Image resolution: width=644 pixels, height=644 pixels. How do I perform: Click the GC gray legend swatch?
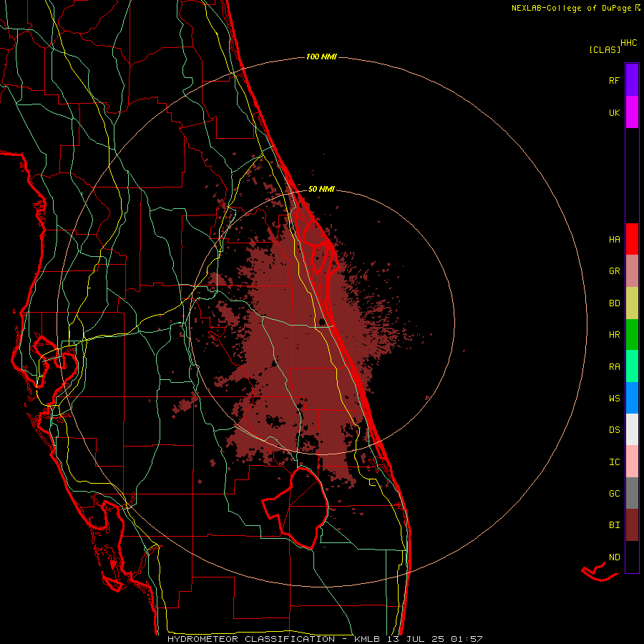pyautogui.click(x=632, y=493)
